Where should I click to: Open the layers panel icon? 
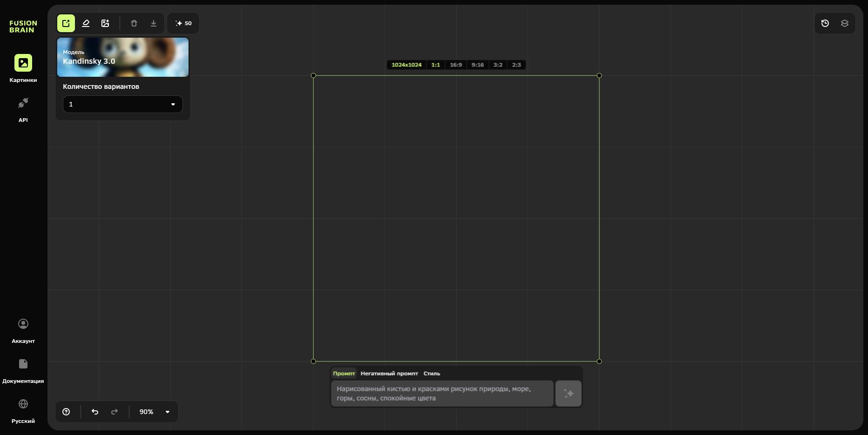[845, 23]
